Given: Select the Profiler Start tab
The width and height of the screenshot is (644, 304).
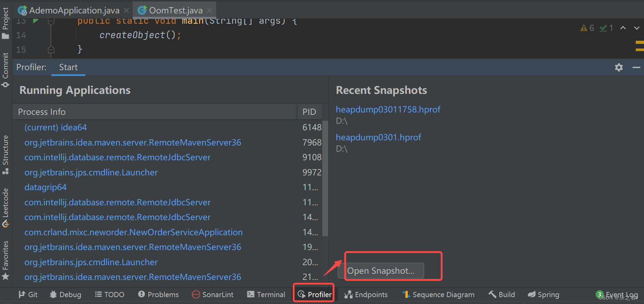Looking at the screenshot, I should (x=68, y=67).
